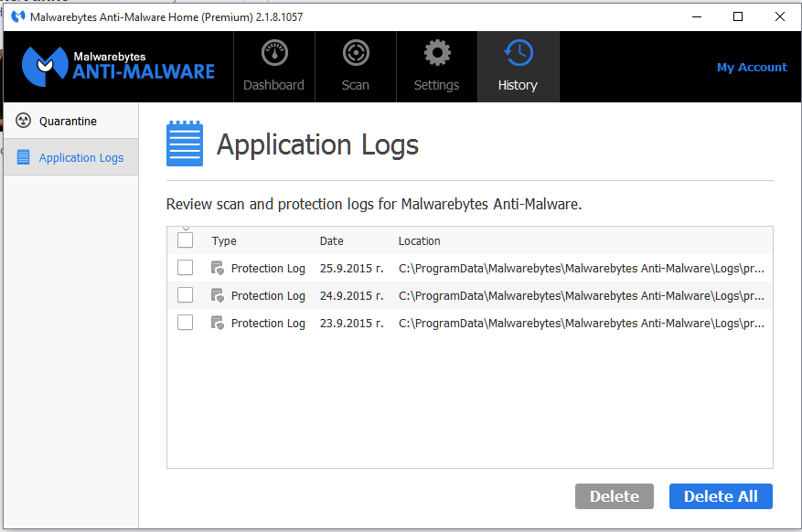
Task: Open the My Account link
Action: (752, 68)
